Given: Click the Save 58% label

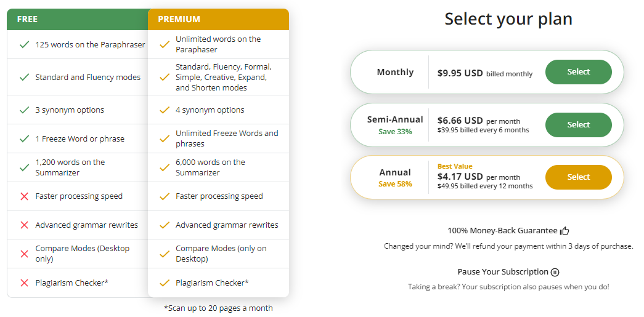Looking at the screenshot, I should tap(395, 184).
